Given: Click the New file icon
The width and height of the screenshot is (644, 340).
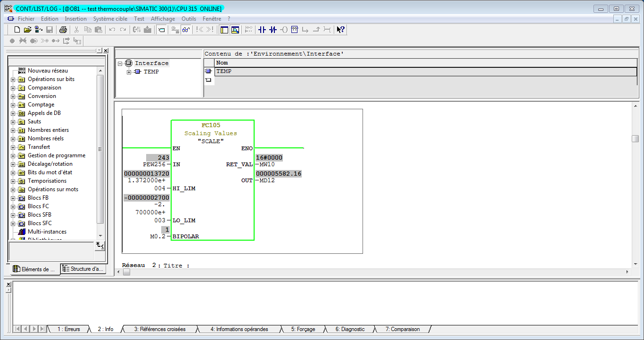Looking at the screenshot, I should pos(17,30).
